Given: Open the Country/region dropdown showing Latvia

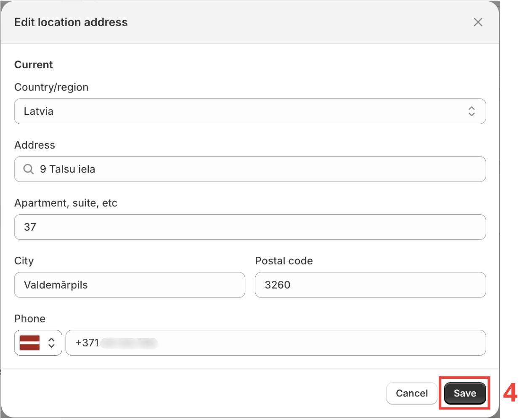Looking at the screenshot, I should (x=250, y=111).
